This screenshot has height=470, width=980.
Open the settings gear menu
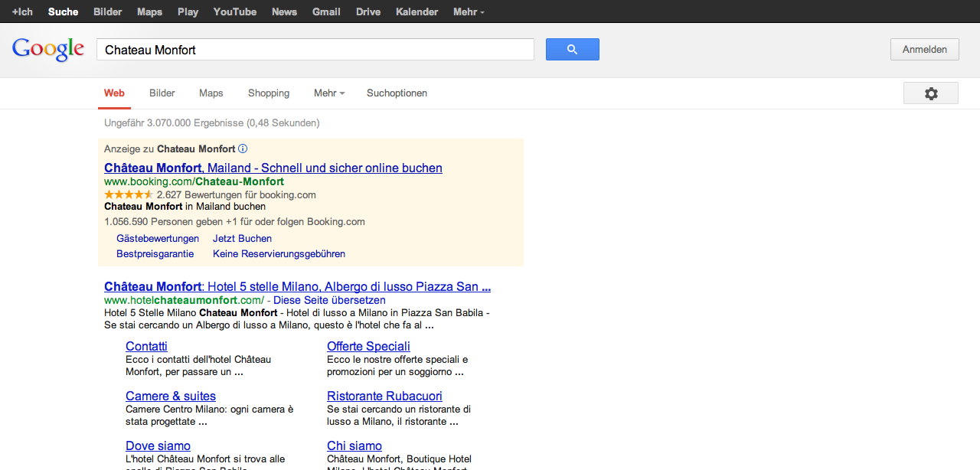point(930,93)
